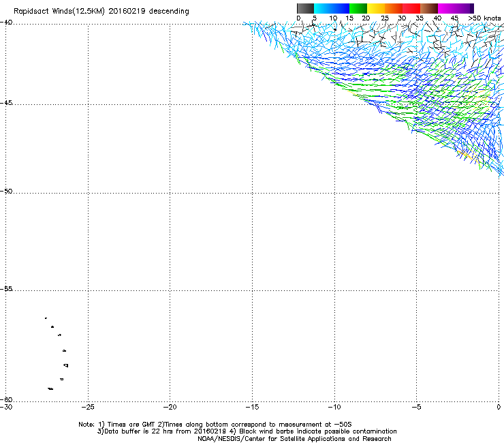Click the orange 25-30 knots legend swatch
This screenshot has width=504, height=443.
[x=394, y=8]
